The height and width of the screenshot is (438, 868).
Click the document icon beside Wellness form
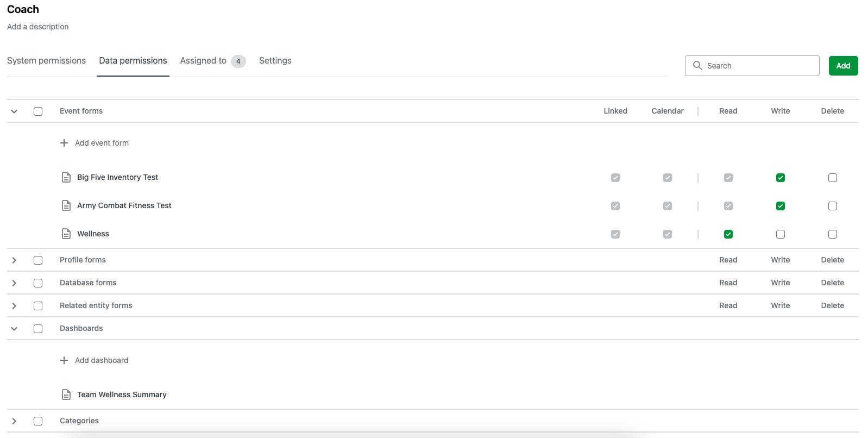(x=66, y=234)
